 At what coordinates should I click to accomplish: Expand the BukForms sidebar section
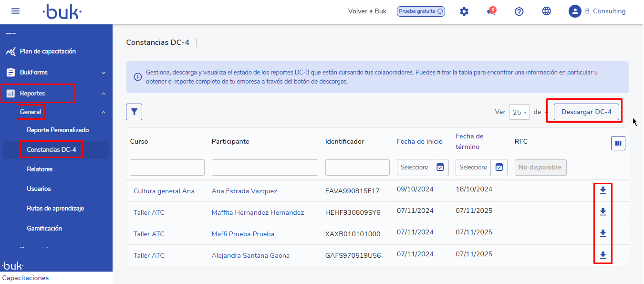point(104,73)
